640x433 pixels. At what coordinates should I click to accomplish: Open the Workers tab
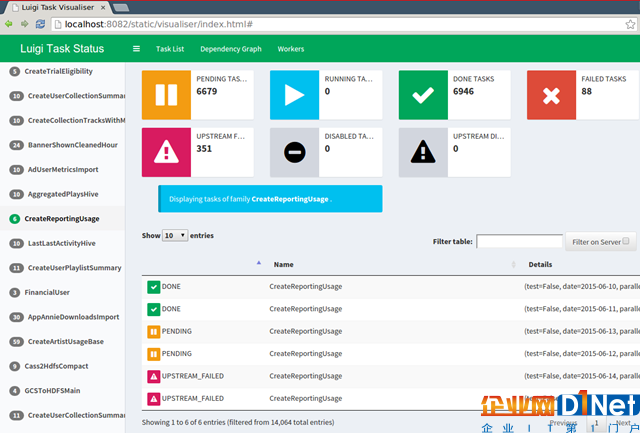click(x=291, y=49)
